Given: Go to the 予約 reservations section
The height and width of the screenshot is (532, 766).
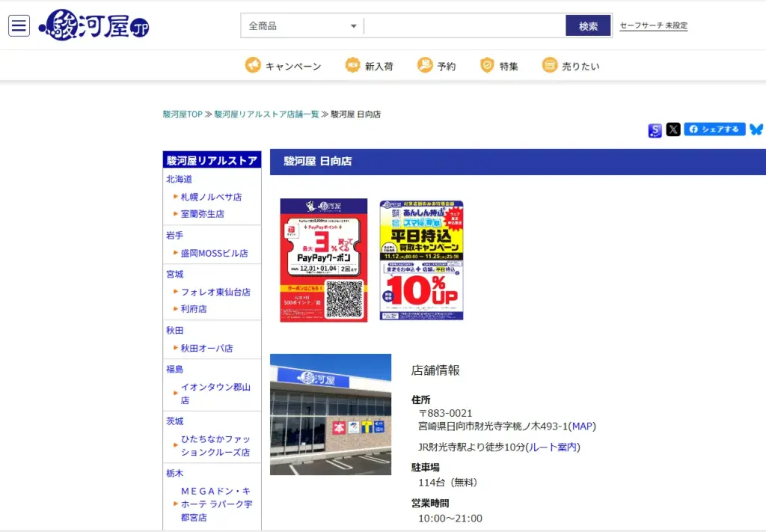Looking at the screenshot, I should pyautogui.click(x=436, y=66).
